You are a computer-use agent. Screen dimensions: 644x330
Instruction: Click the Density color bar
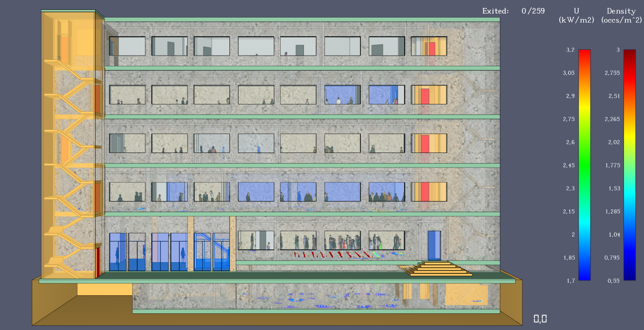pos(629,165)
